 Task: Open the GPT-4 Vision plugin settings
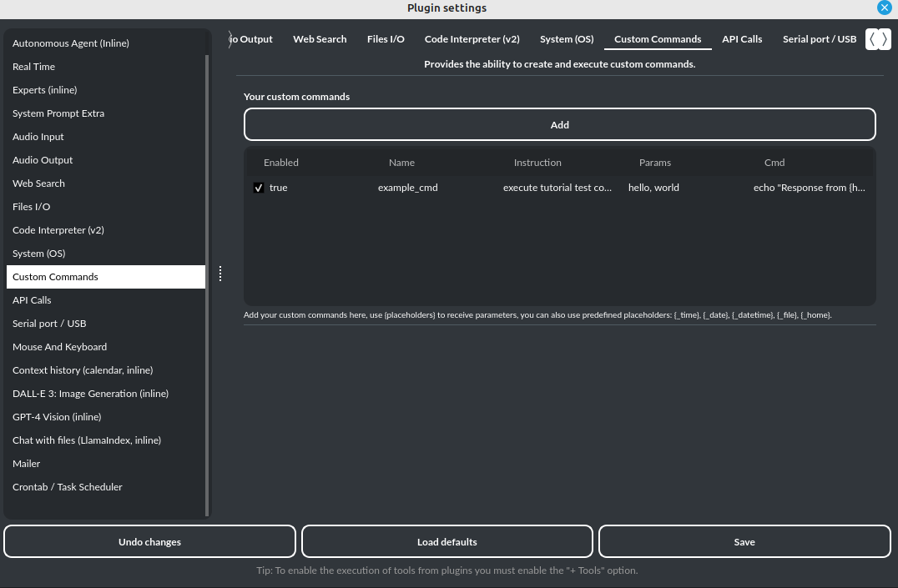coord(57,416)
